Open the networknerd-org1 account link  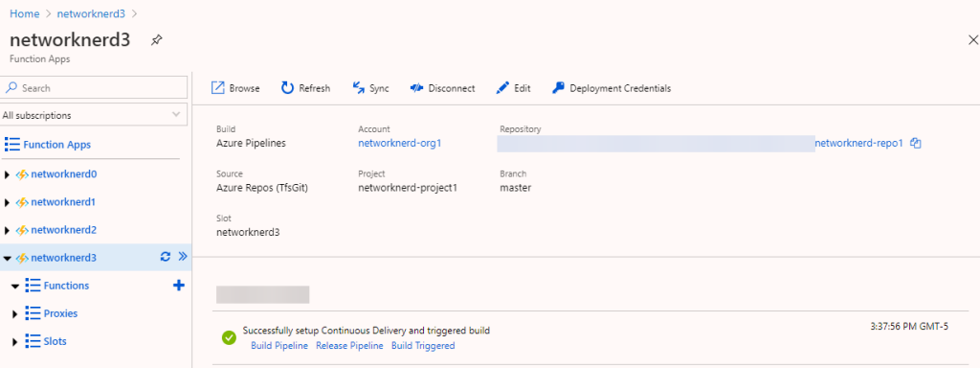(x=400, y=144)
